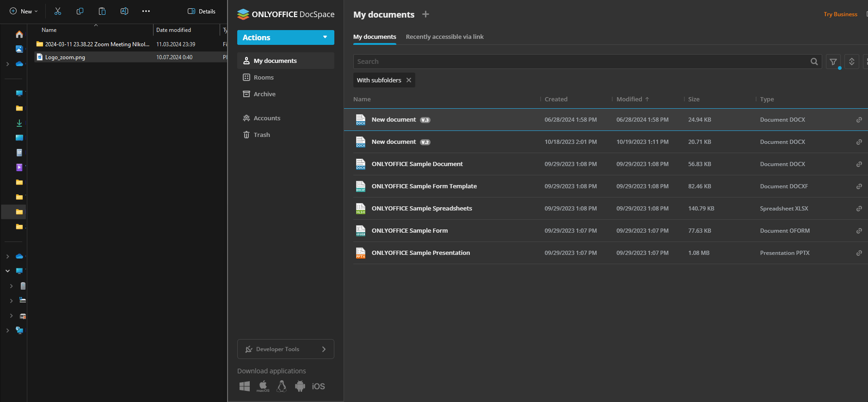Download the Android application

click(x=300, y=386)
